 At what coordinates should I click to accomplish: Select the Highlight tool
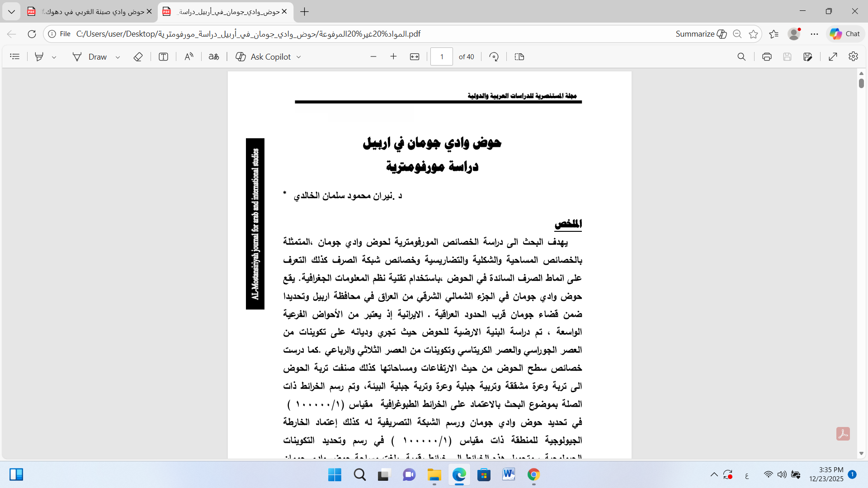point(39,56)
